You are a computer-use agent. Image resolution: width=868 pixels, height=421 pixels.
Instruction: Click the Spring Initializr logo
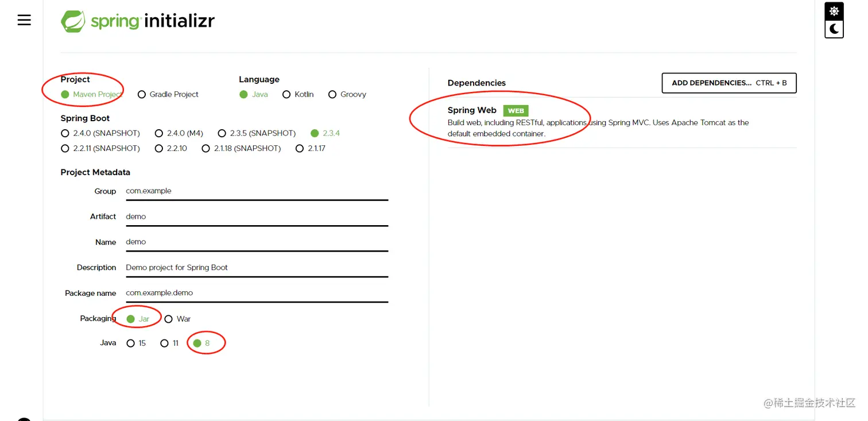138,21
